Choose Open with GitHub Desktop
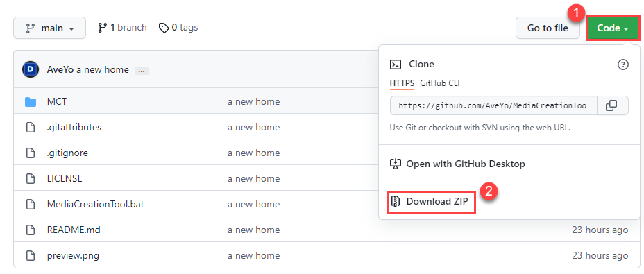This screenshot has width=644, height=274. point(458,164)
